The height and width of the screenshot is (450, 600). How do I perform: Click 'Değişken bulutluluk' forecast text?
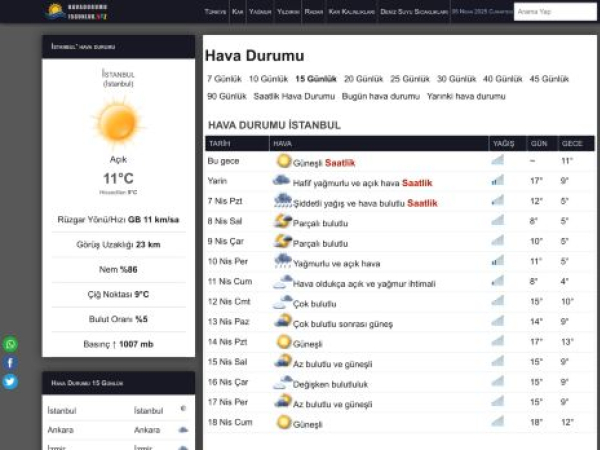pos(330,384)
